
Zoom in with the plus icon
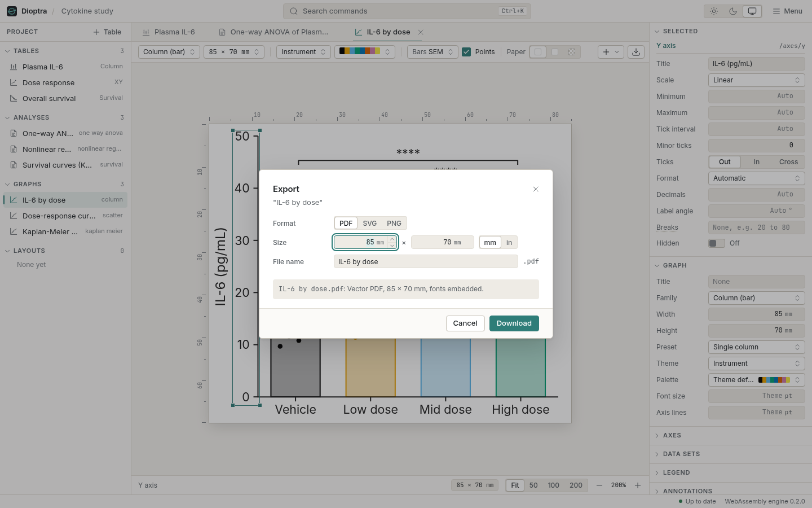638,485
